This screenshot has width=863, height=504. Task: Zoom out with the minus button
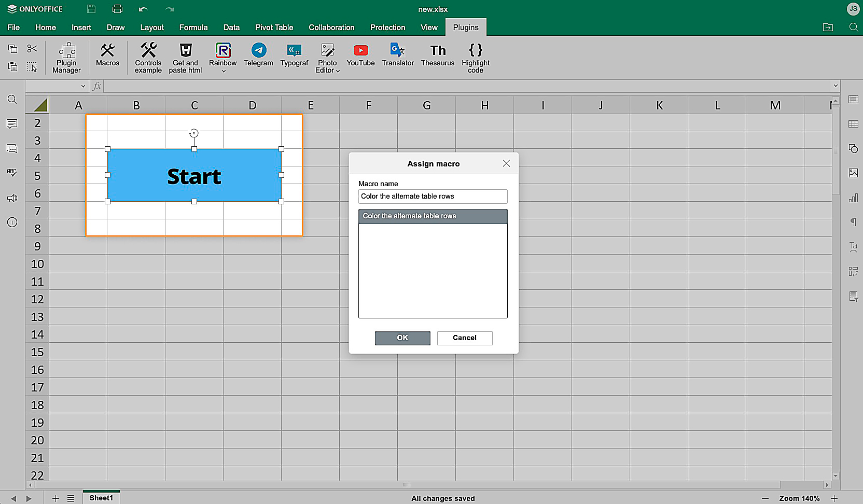coord(766,498)
